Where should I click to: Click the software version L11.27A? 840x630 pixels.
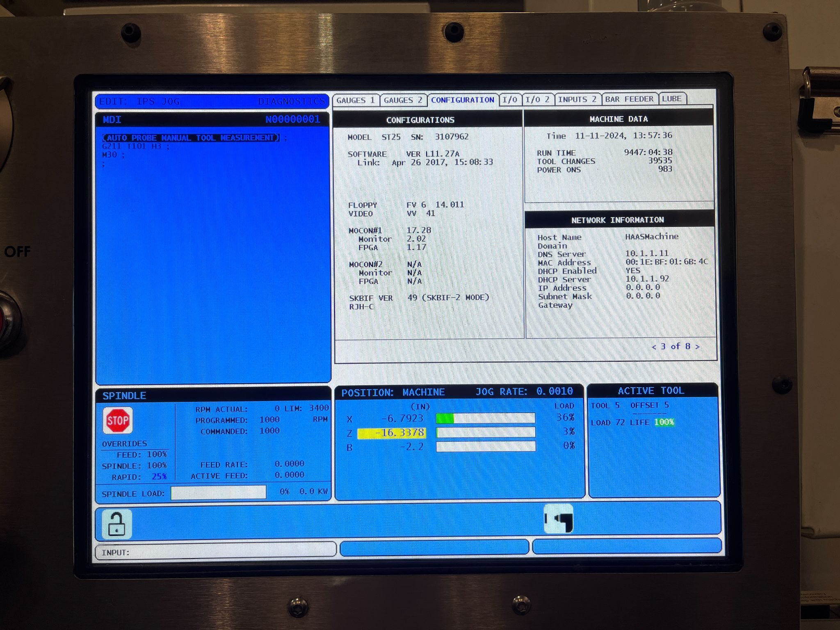[442, 154]
